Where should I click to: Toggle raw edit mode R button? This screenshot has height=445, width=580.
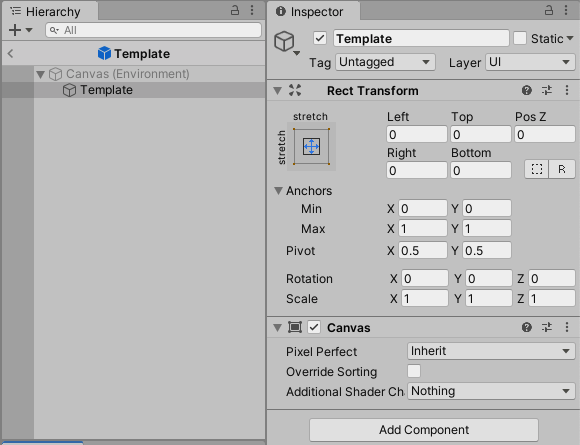(x=562, y=169)
